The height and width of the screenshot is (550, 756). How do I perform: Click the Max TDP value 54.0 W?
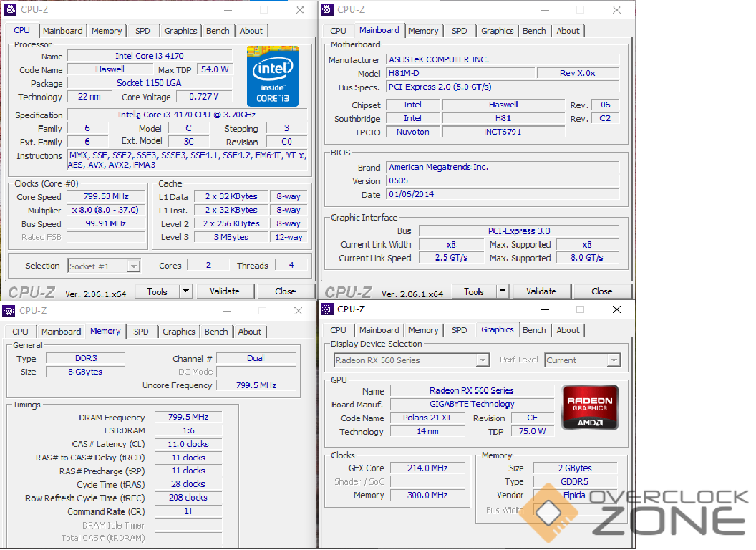pos(215,69)
